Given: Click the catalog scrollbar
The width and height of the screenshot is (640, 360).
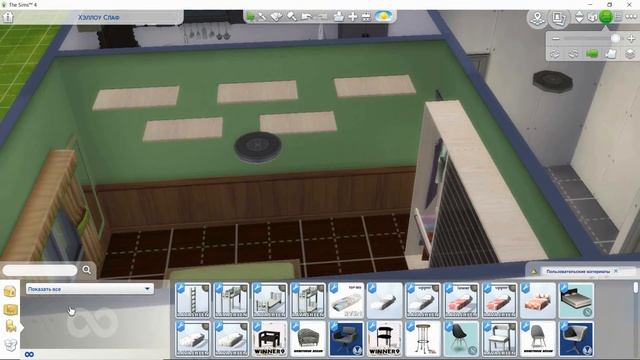Looking at the screenshot, I should [x=636, y=287].
